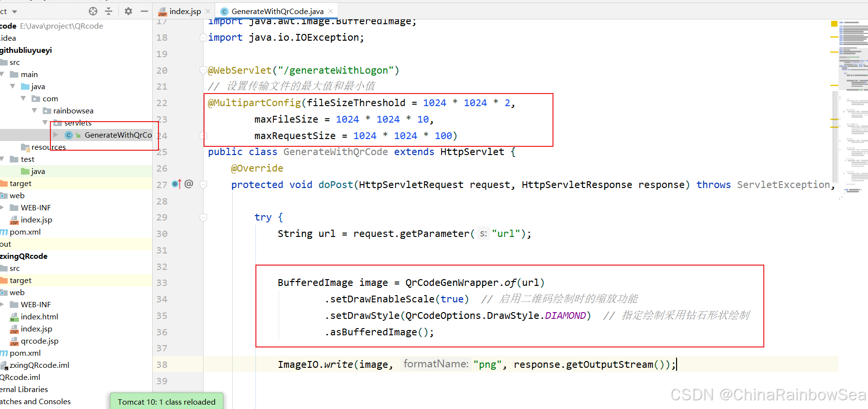The image size is (868, 409).
Task: Click the HttpServlet superclass name
Action: pyautogui.click(x=473, y=152)
